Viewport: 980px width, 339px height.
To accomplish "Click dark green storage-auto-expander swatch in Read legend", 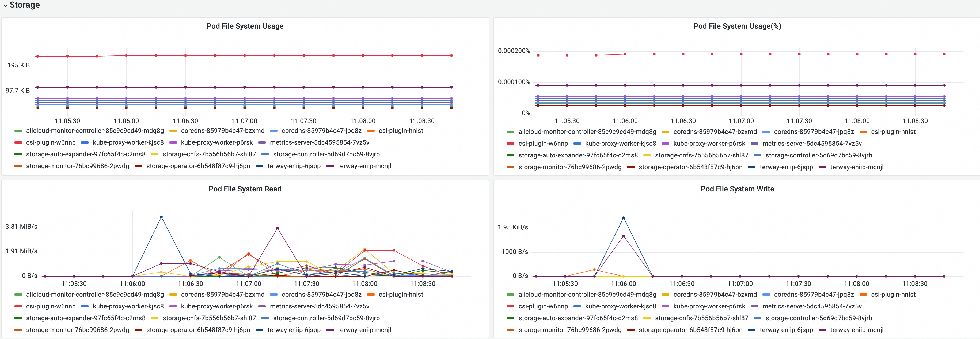I will click(18, 318).
